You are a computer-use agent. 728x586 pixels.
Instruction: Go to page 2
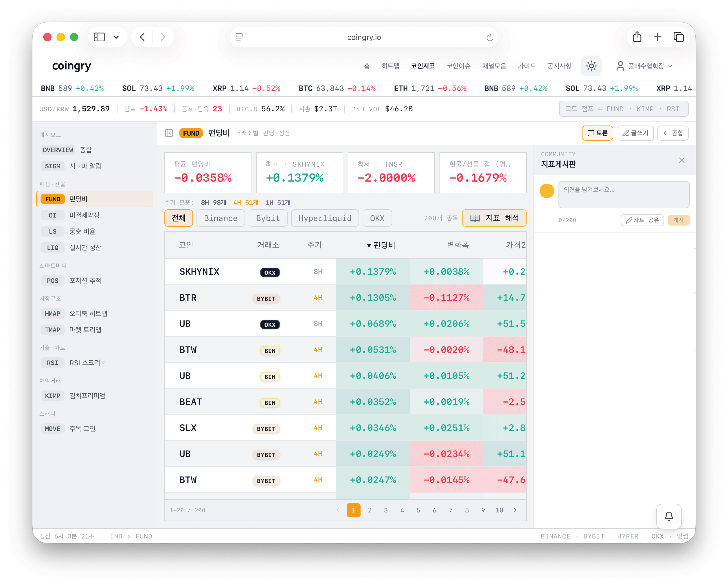pos(370,510)
